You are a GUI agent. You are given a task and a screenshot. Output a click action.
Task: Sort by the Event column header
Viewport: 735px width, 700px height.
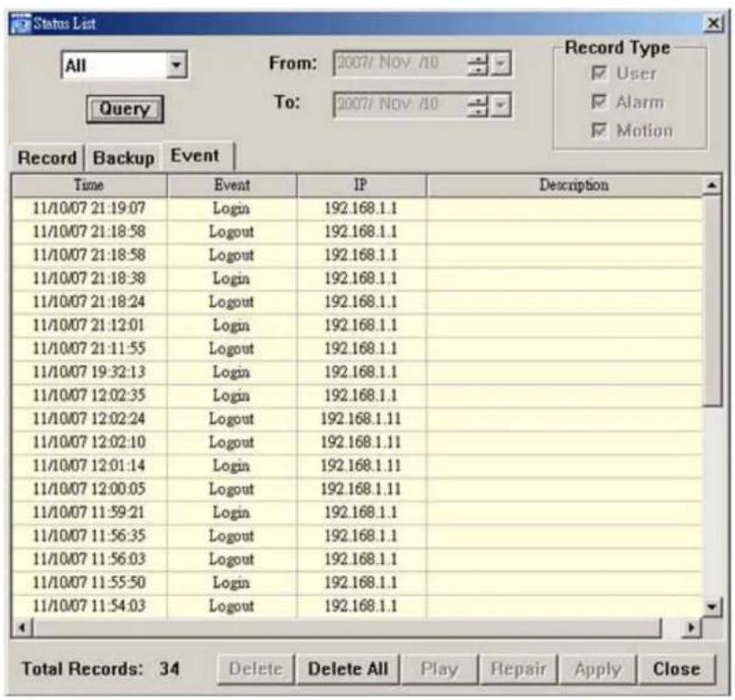pos(231,185)
